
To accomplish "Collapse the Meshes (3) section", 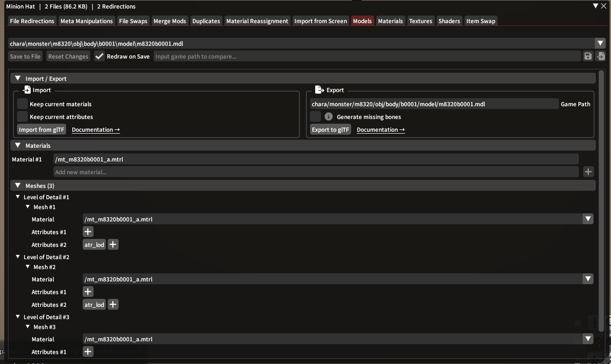I will click(x=18, y=186).
